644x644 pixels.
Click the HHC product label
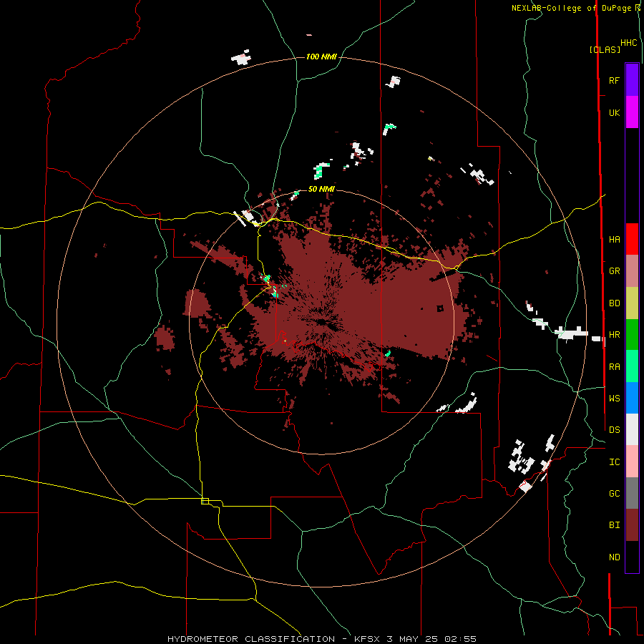628,43
